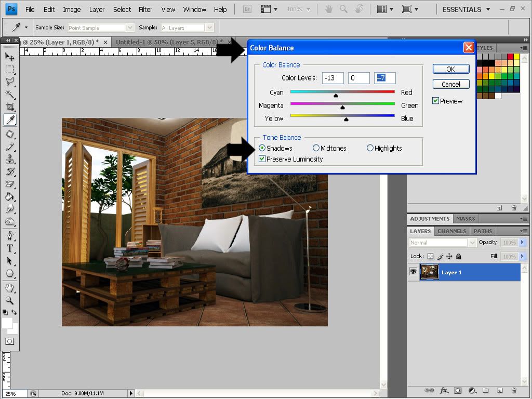Select the Midtones radio button
Screen dimensions: 532x399
tap(316, 148)
